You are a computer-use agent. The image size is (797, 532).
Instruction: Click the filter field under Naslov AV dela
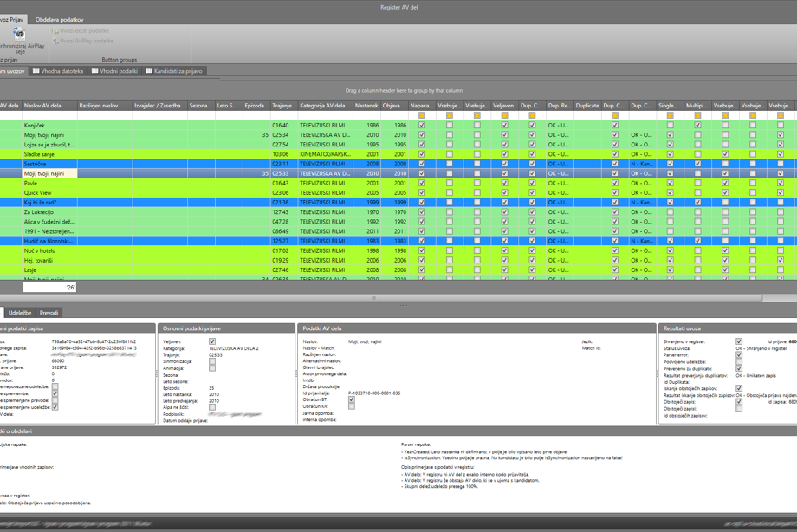[x=50, y=115]
